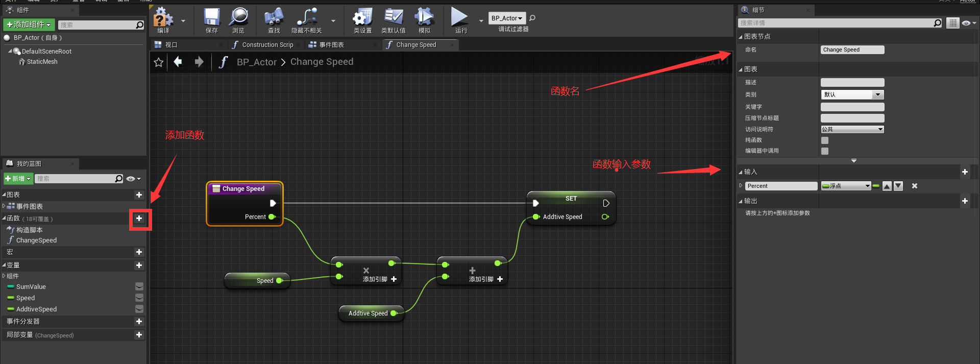Click the Add Component (添加组件) button
The height and width of the screenshot is (364, 980).
(x=29, y=25)
